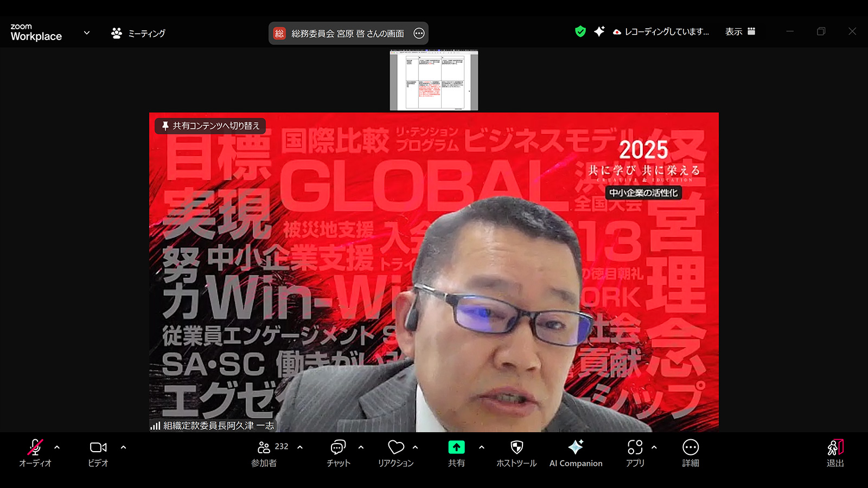
Task: Open the Chat panel
Action: 338,453
